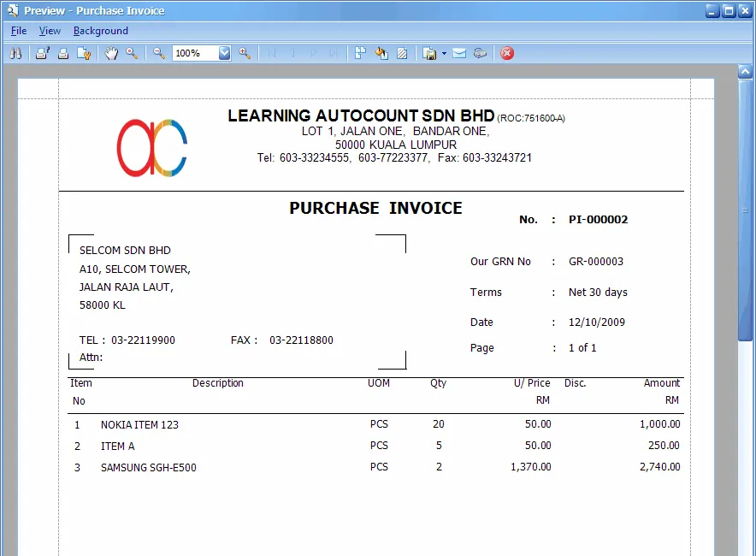The image size is (756, 556).
Task: Go to the next page arrow
Action: [x=314, y=53]
